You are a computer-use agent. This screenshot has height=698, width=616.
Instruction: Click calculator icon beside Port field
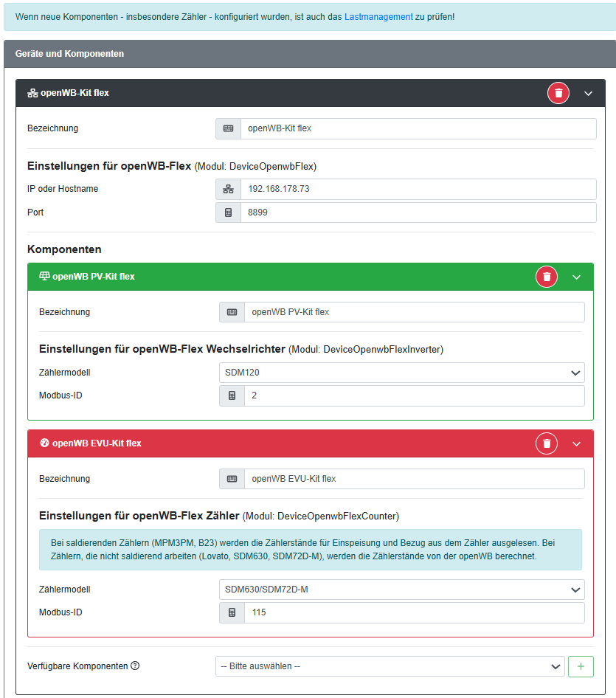pyautogui.click(x=229, y=212)
